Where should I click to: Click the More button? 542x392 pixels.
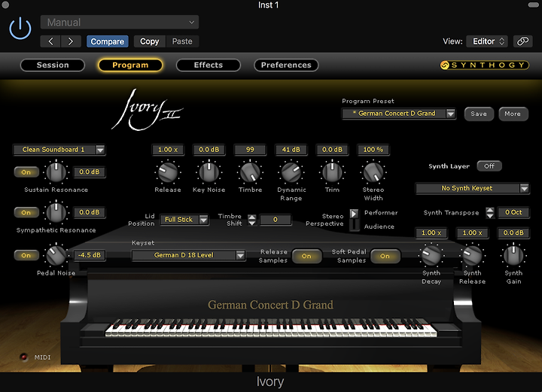click(x=513, y=114)
